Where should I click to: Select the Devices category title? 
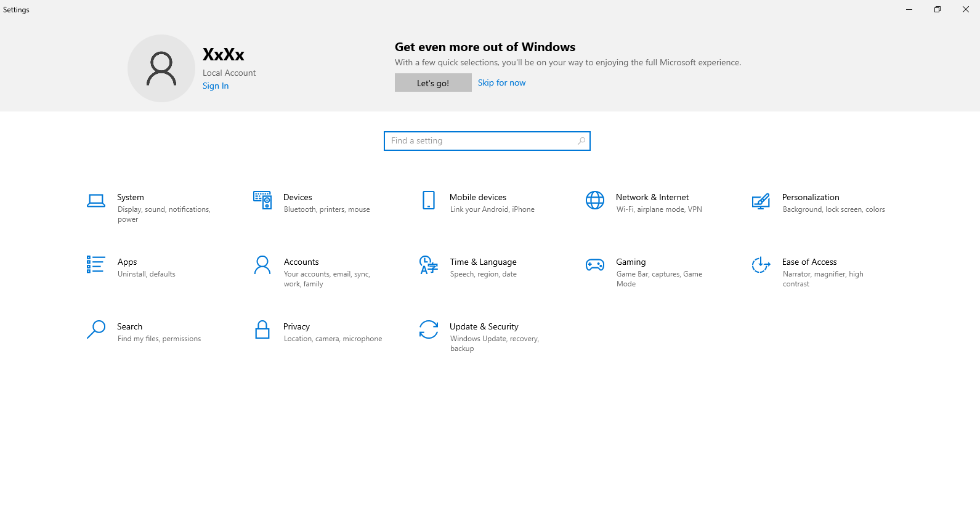(x=298, y=197)
